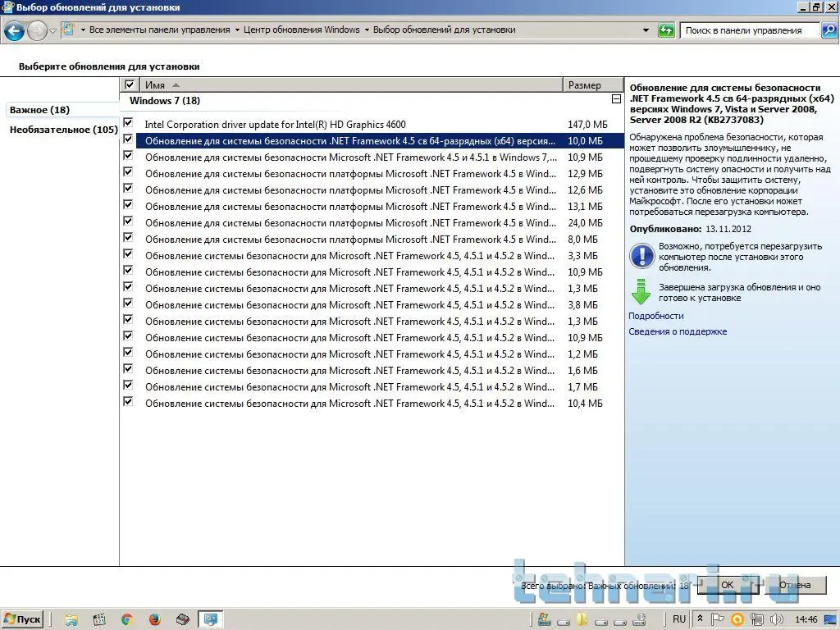Open the printer-like taskbar icon
The image size is (840, 630).
tap(183, 620)
